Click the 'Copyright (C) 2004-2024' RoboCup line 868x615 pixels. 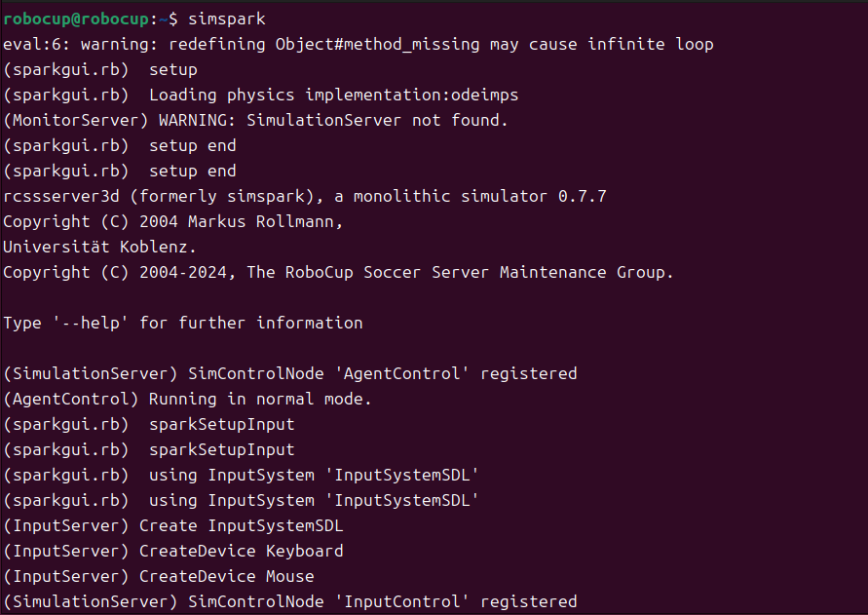[x=338, y=272]
